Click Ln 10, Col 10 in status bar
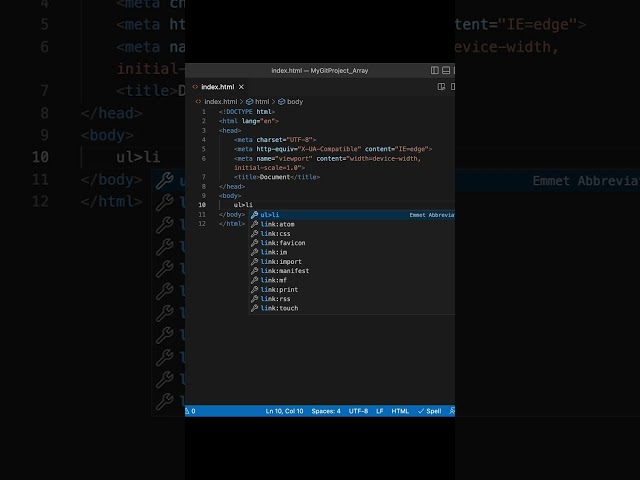The image size is (640, 480). pyautogui.click(x=284, y=411)
